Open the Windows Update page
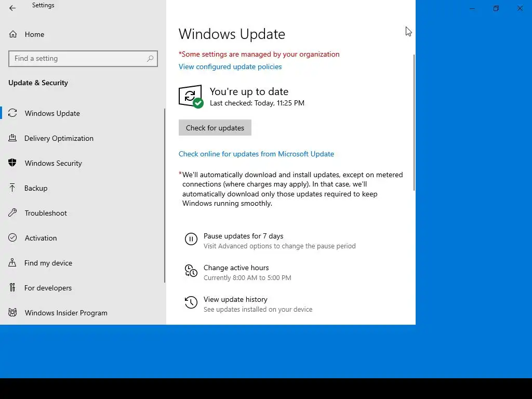The width and height of the screenshot is (532, 399). click(x=52, y=113)
